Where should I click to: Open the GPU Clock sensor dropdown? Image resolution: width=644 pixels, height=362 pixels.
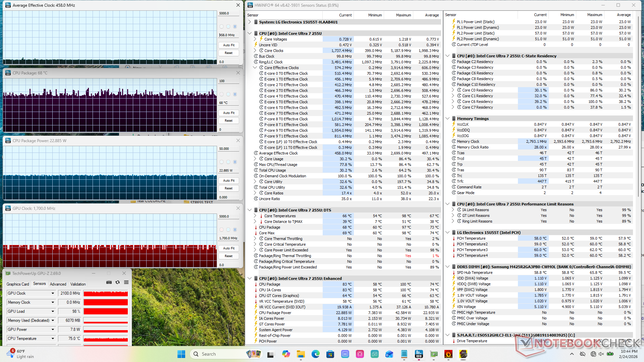pyautogui.click(x=53, y=293)
